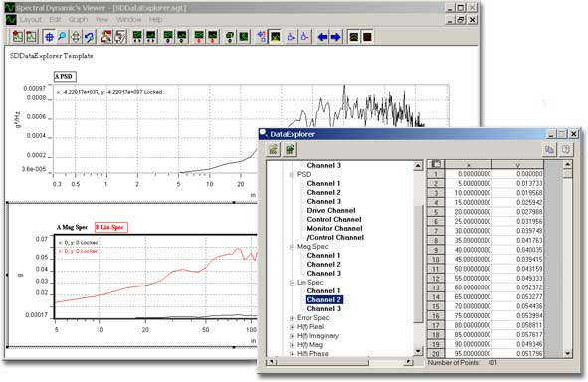
Task: Expand the H(f) Real tree node
Action: point(293,327)
